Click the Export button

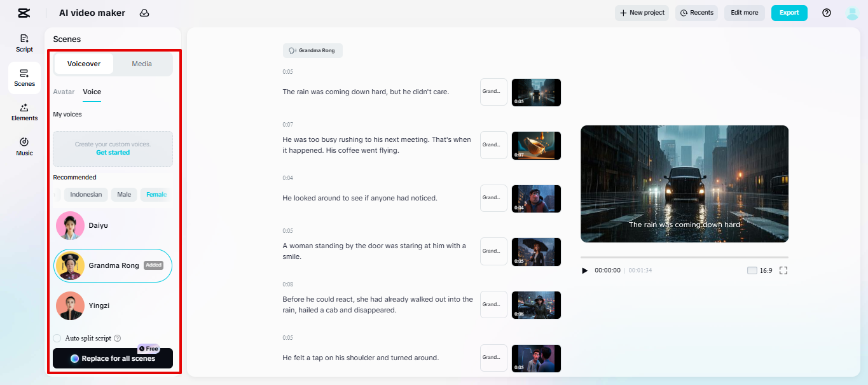[789, 13]
